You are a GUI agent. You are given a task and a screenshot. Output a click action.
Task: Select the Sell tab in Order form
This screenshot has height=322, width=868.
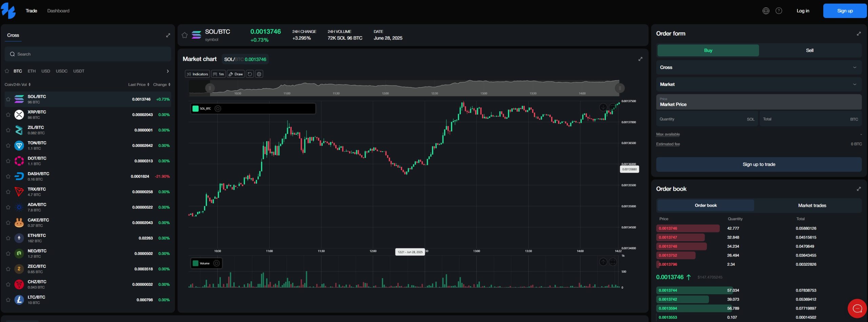(809, 51)
